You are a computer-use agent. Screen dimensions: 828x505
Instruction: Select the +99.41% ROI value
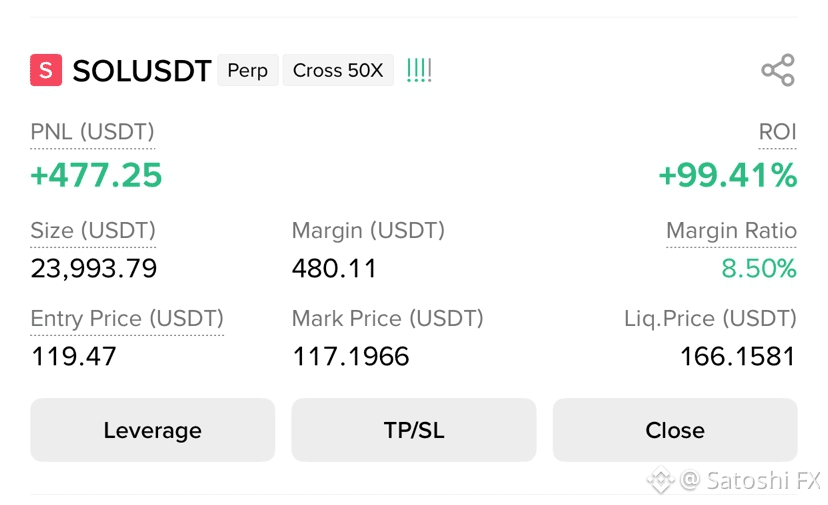pyautogui.click(x=728, y=175)
